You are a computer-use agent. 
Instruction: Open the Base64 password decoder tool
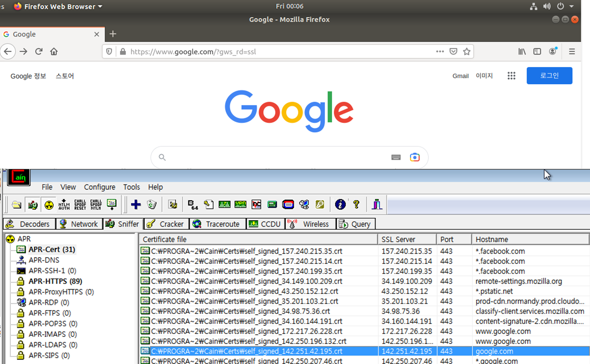pos(193,205)
